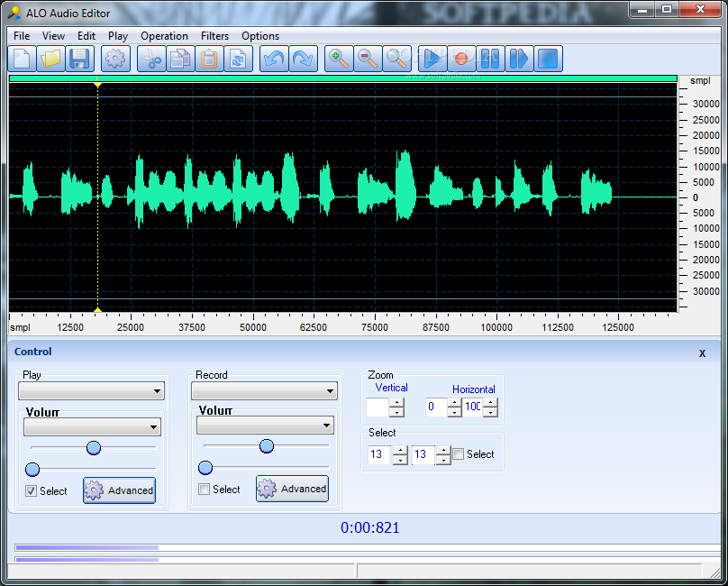Viewport: 728px width, 586px height.
Task: Undo the last edit with toolbar arrow
Action: (274, 59)
